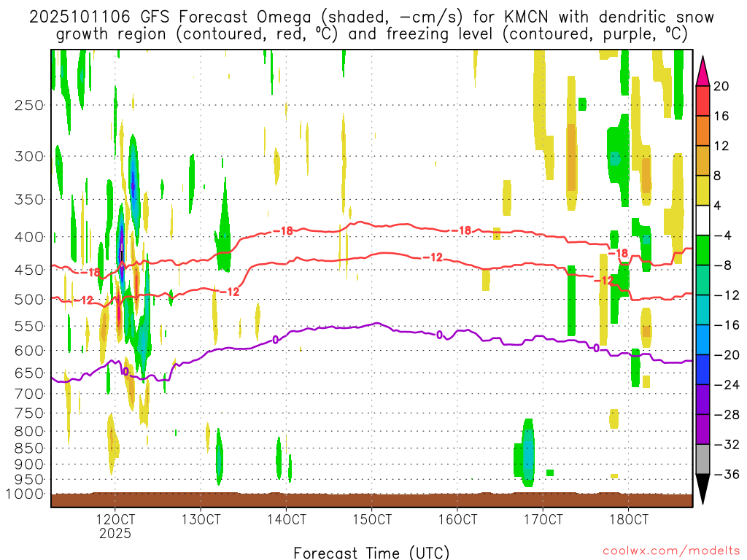Viewport: 747px width, 560px height.
Task: Click the 750 pressure level label
Action: (28, 413)
